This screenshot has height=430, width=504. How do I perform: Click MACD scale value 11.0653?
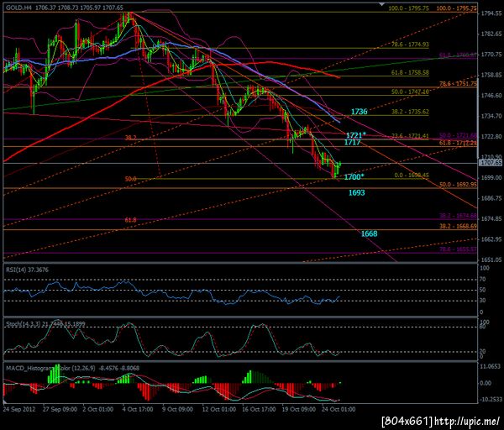pyautogui.click(x=491, y=366)
